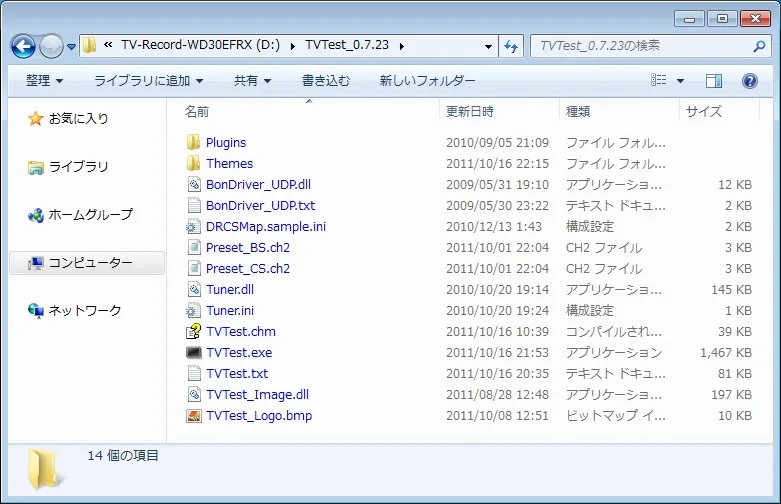Open ライブラリに追加 dropdown menu
The image size is (781, 504).
pyautogui.click(x=148, y=81)
